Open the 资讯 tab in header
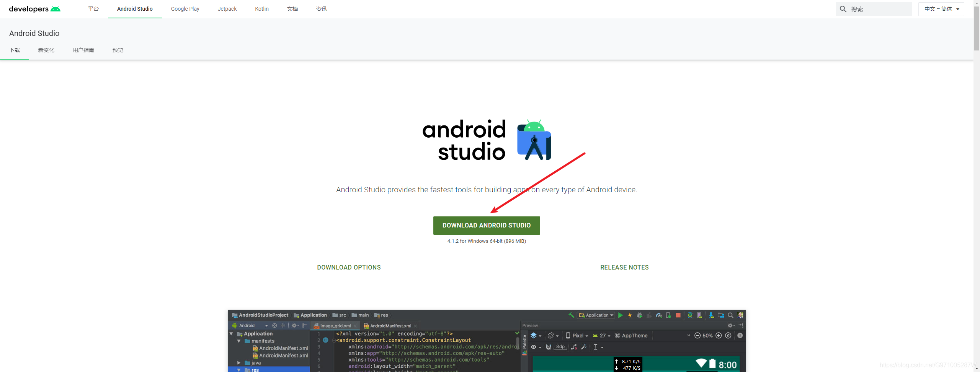The height and width of the screenshot is (372, 980). [x=322, y=9]
